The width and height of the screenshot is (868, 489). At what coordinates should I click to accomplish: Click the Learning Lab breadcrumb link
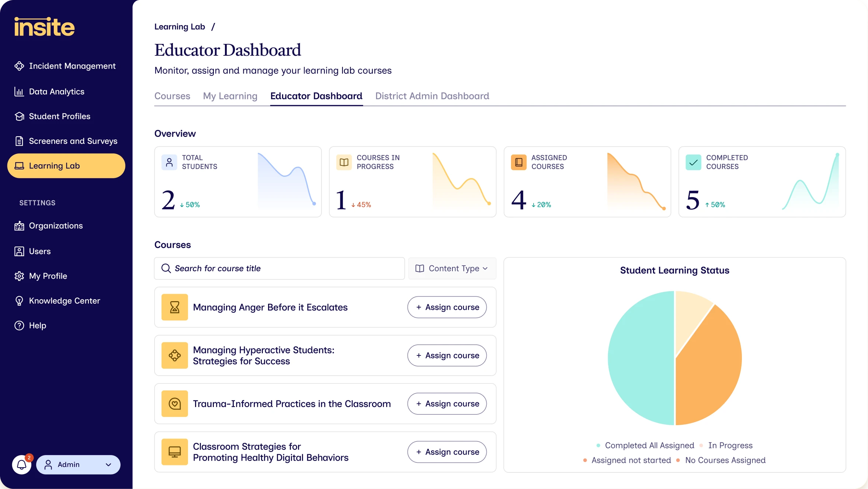[180, 27]
